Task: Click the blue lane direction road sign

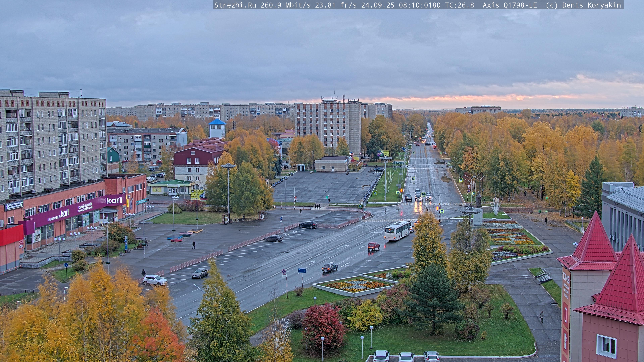Action: [x=302, y=270]
